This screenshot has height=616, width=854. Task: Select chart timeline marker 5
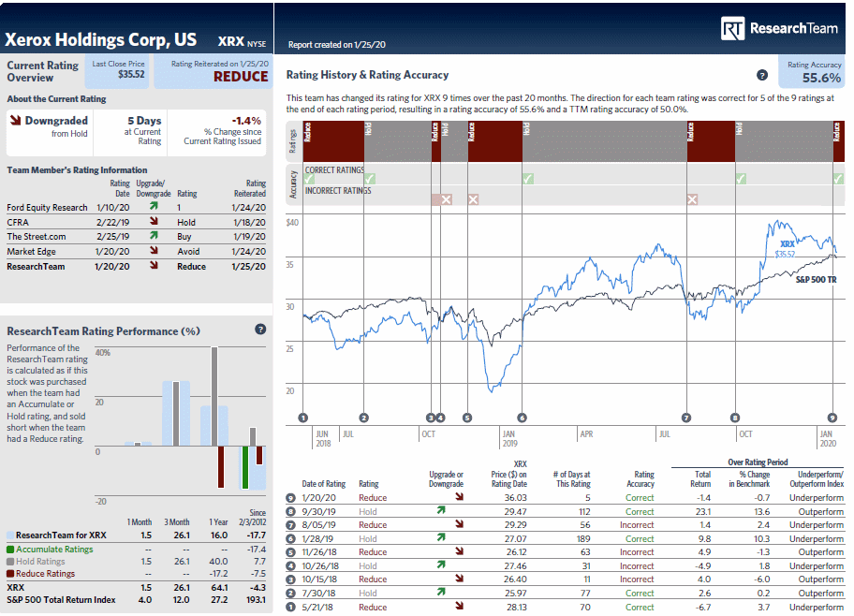tap(467, 418)
